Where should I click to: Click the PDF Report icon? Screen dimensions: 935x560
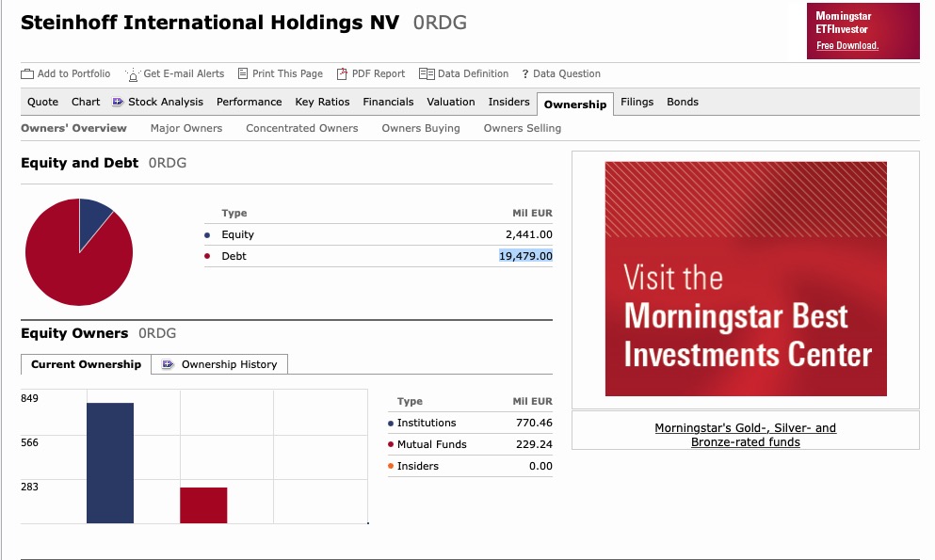(343, 73)
